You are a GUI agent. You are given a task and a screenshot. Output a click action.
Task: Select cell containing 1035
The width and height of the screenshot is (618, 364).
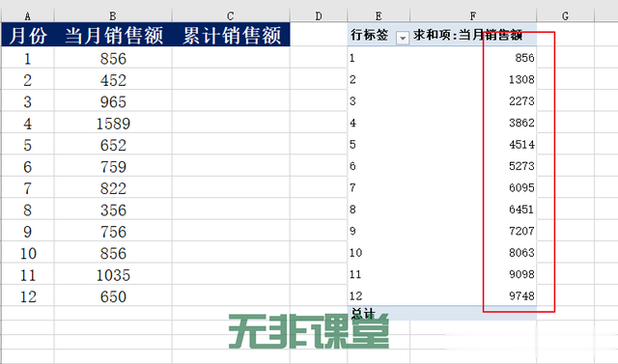click(113, 274)
